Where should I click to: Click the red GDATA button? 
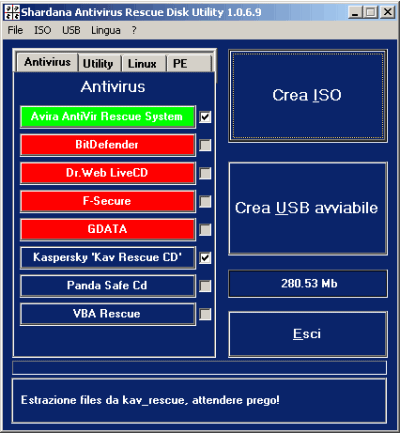click(x=107, y=229)
